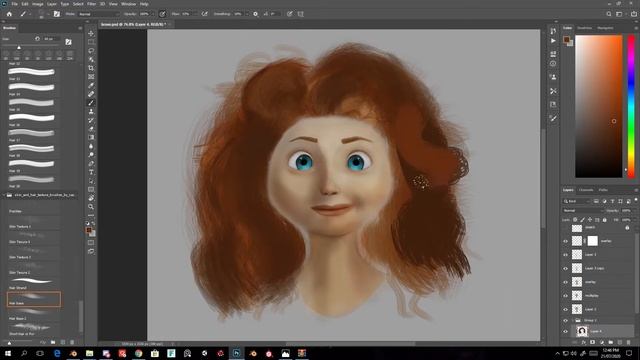This screenshot has height=360, width=640.
Task: Open the File menu
Action: 15,4
